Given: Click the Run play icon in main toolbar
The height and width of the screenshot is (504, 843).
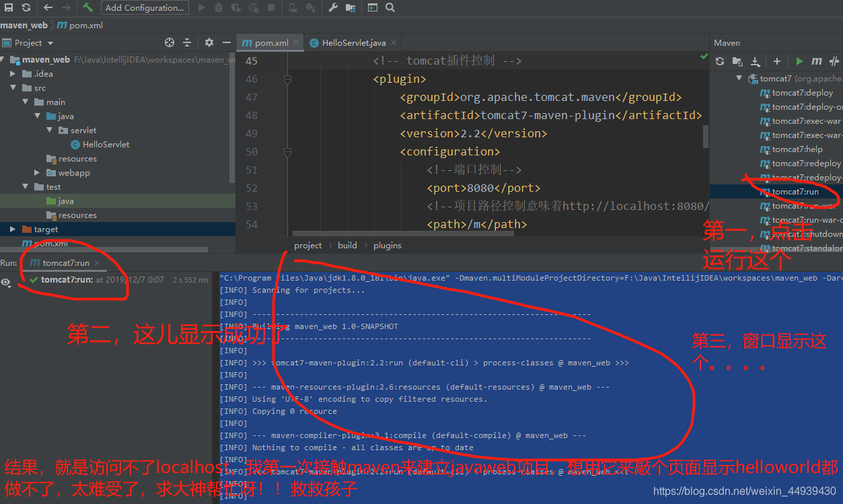Looking at the screenshot, I should pyautogui.click(x=202, y=7).
